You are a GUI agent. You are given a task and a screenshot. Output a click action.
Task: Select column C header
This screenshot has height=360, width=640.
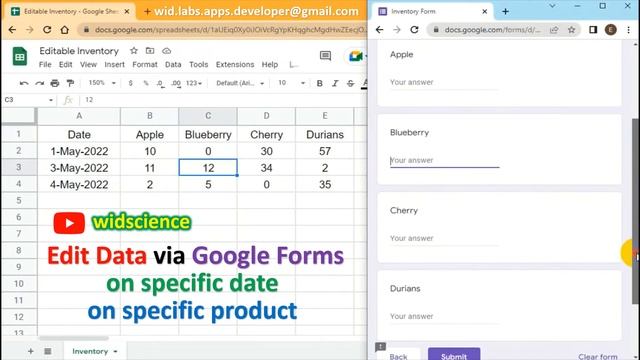click(x=208, y=116)
